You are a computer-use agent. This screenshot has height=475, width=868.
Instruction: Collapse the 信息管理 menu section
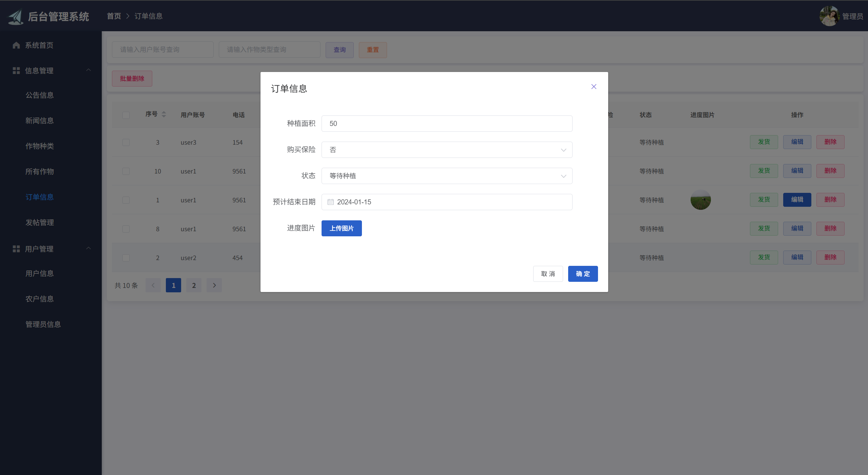[89, 70]
